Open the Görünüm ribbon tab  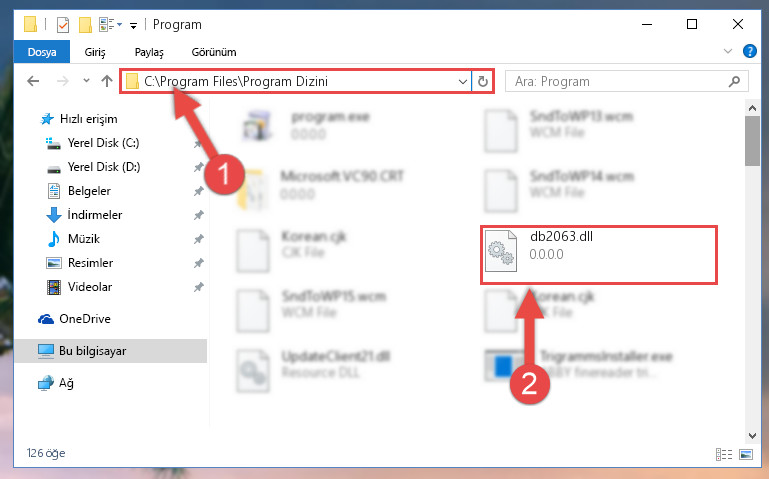[x=214, y=52]
